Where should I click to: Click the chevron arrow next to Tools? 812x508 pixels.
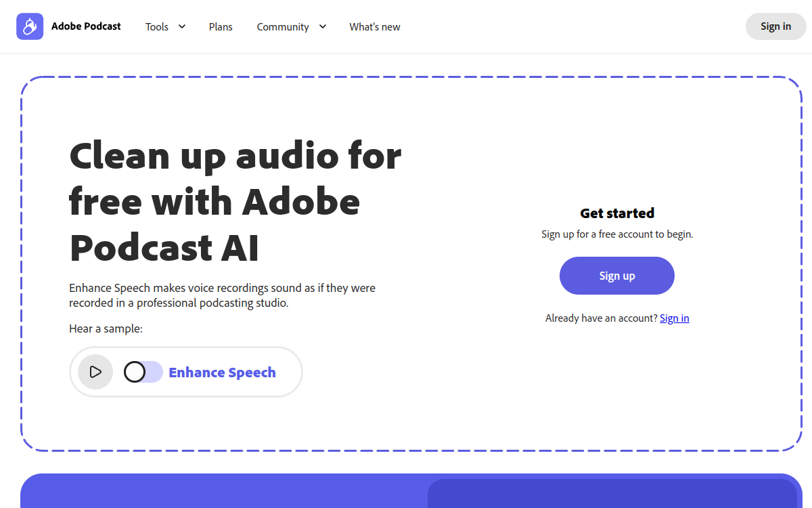181,26
